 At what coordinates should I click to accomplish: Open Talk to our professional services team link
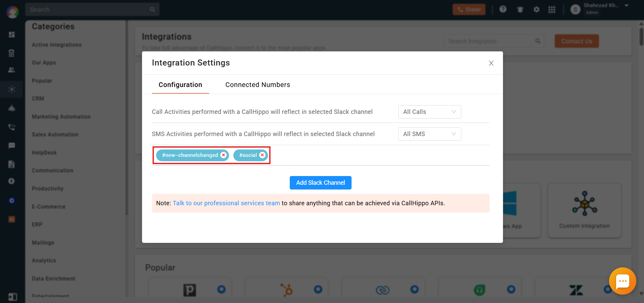pos(226,203)
